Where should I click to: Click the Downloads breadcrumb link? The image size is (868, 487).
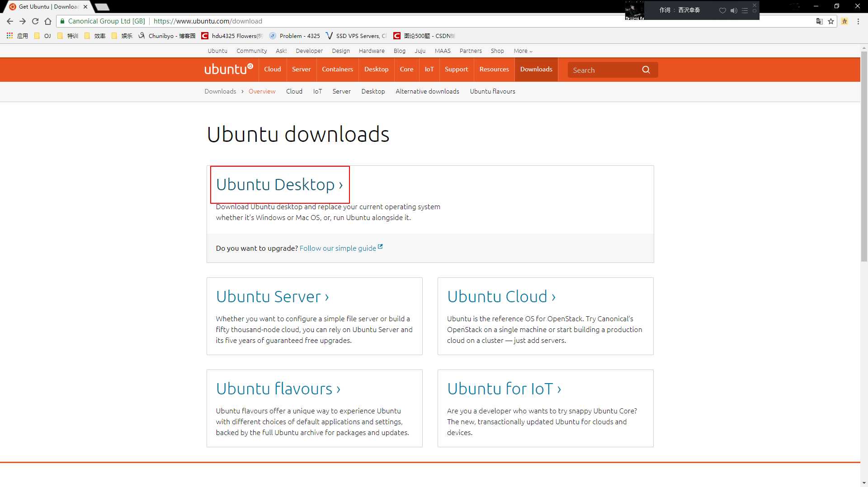[220, 91]
